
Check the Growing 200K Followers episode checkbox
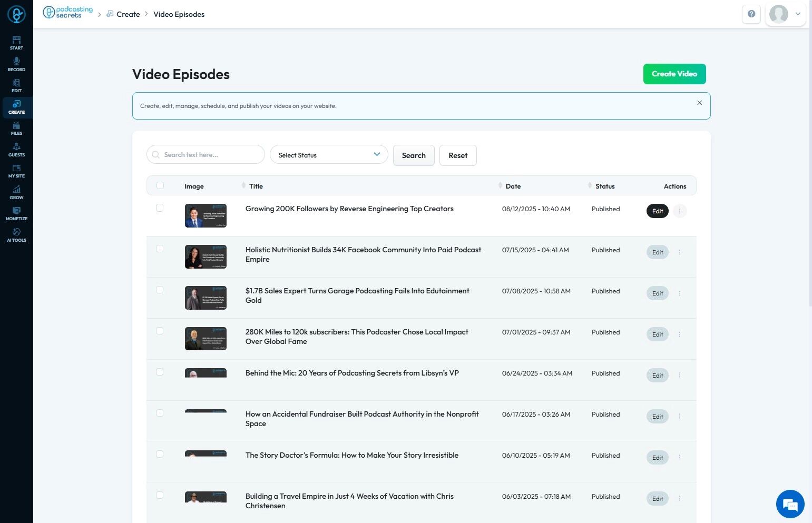tap(160, 208)
